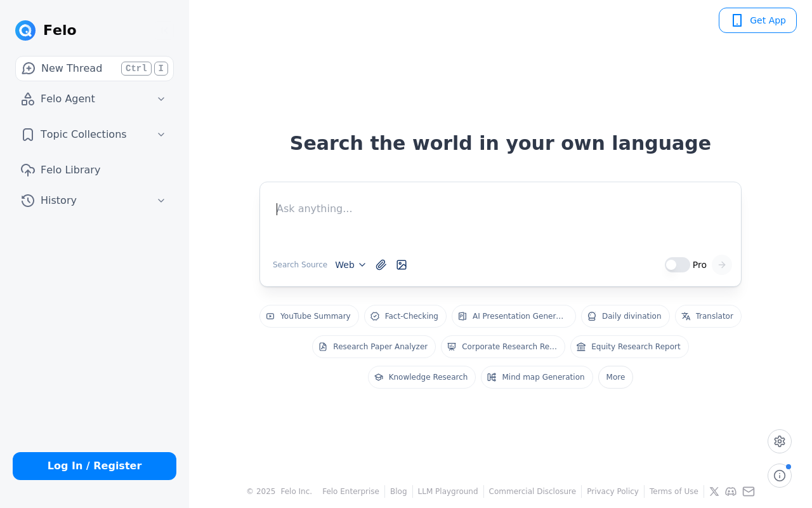This screenshot has width=812, height=508.
Task: Open the History menu item
Action: (x=95, y=201)
